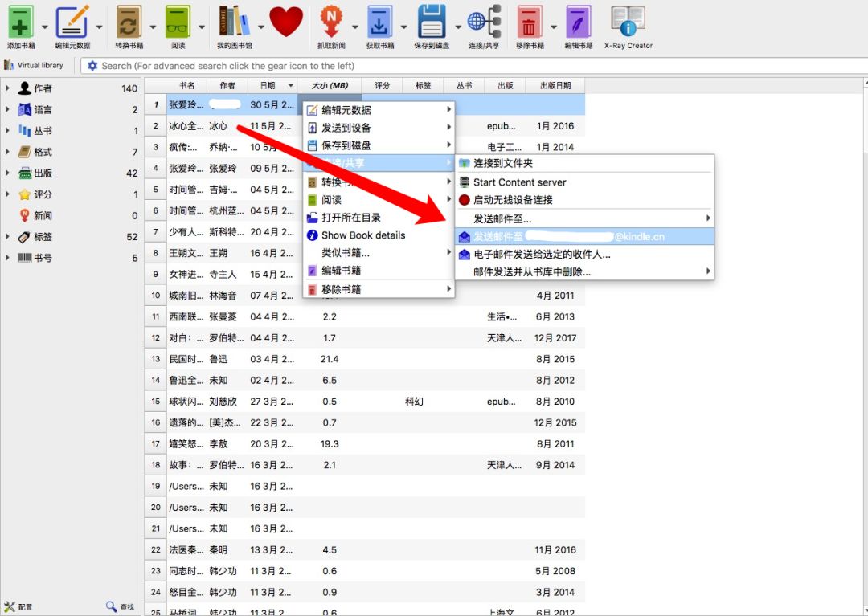Click inside the Search input field
868x616 pixels.
coord(321,65)
